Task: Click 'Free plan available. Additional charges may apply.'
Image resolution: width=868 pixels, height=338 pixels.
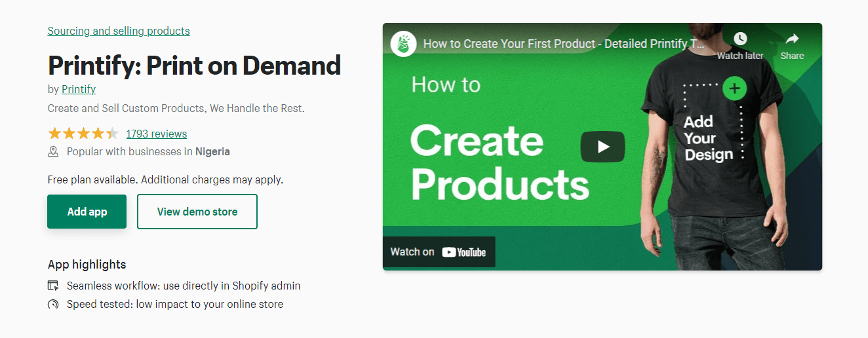Action: tap(165, 179)
